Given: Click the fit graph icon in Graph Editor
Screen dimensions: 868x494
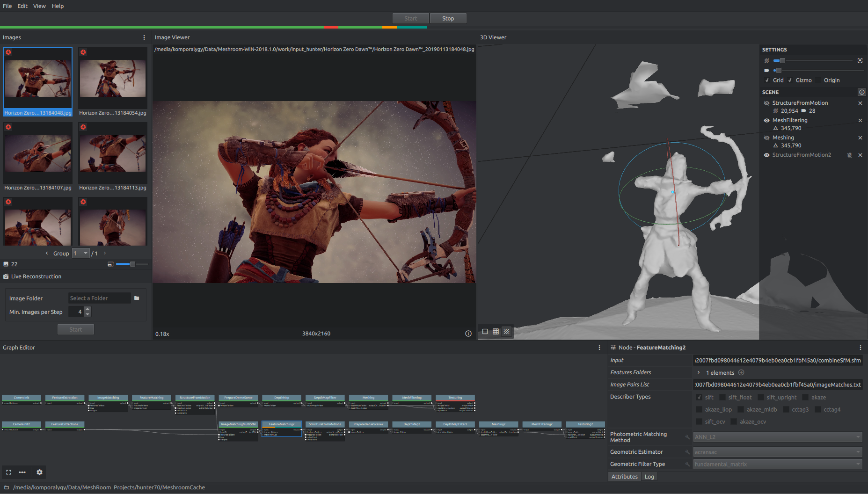Looking at the screenshot, I should 8,472.
